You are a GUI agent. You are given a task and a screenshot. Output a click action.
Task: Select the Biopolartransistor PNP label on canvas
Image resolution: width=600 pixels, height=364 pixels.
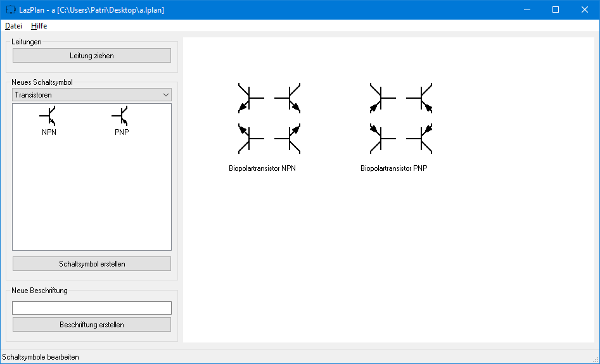click(394, 169)
